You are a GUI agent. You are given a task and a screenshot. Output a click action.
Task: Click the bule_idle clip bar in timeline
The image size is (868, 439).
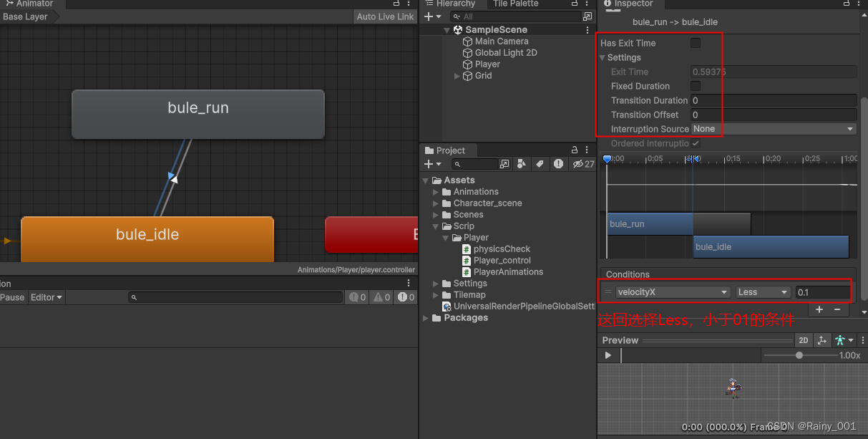[x=771, y=246]
